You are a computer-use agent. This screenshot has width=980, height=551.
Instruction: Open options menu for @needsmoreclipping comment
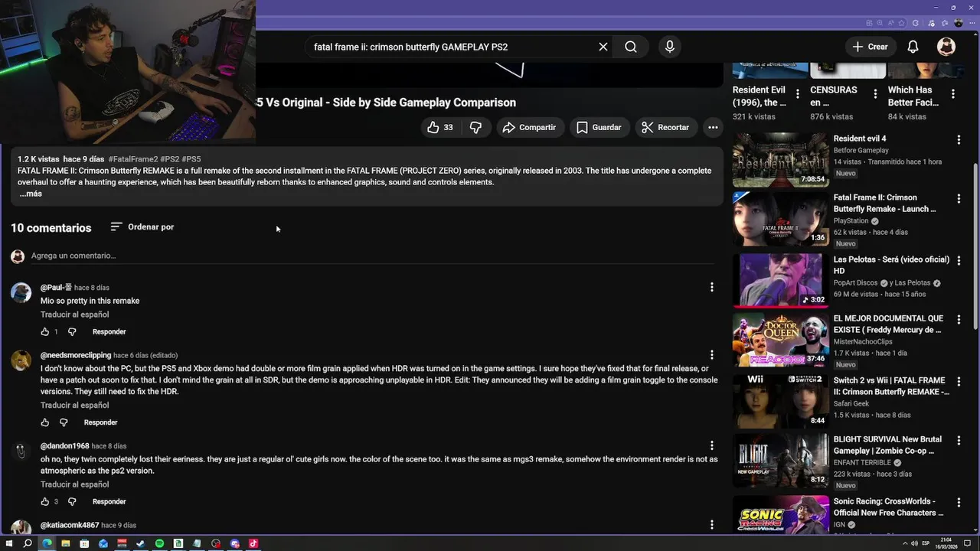[711, 355]
